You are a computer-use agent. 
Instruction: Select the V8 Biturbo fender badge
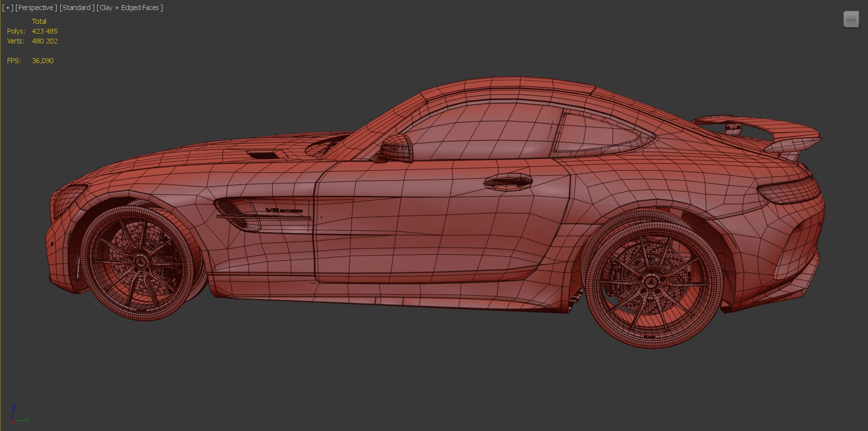point(284,211)
